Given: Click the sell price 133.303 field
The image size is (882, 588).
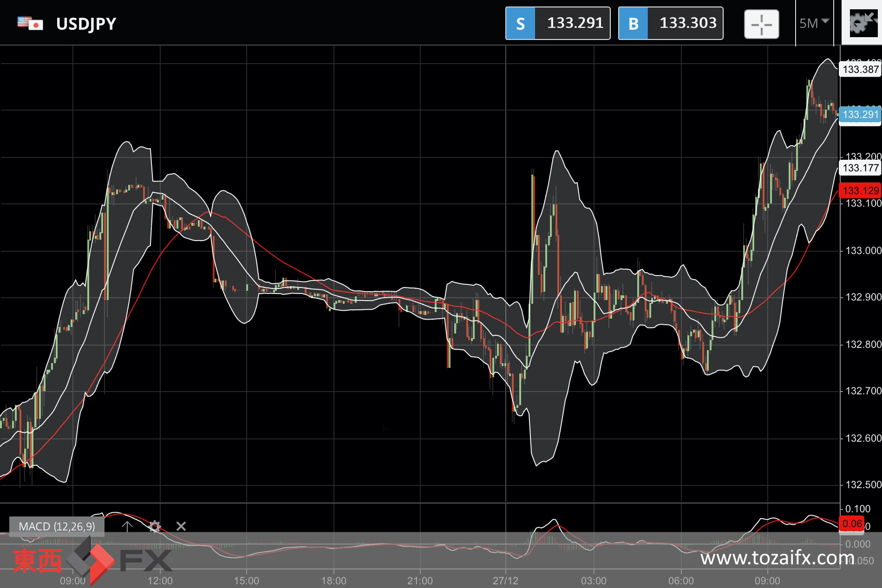Looking at the screenshot, I should (x=687, y=23).
